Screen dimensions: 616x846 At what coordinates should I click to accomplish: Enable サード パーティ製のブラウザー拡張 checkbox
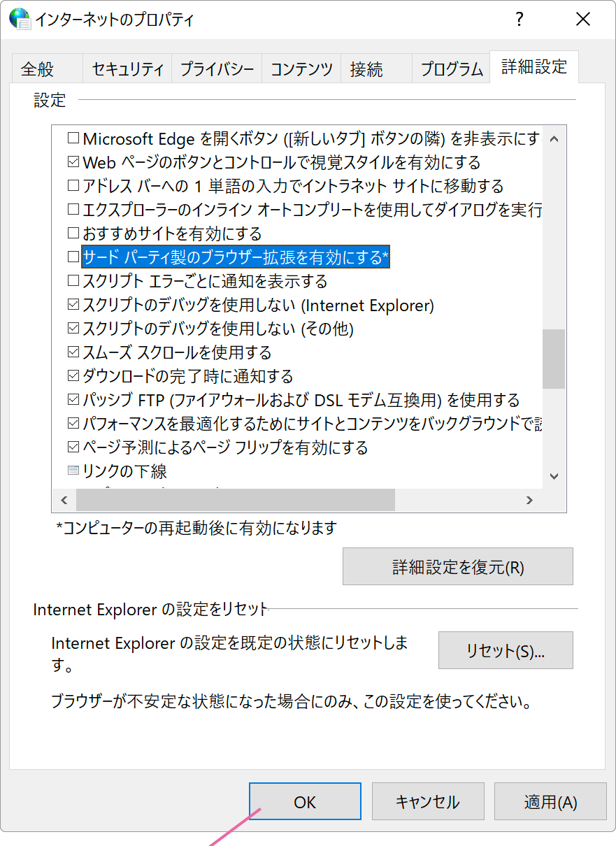[73, 257]
